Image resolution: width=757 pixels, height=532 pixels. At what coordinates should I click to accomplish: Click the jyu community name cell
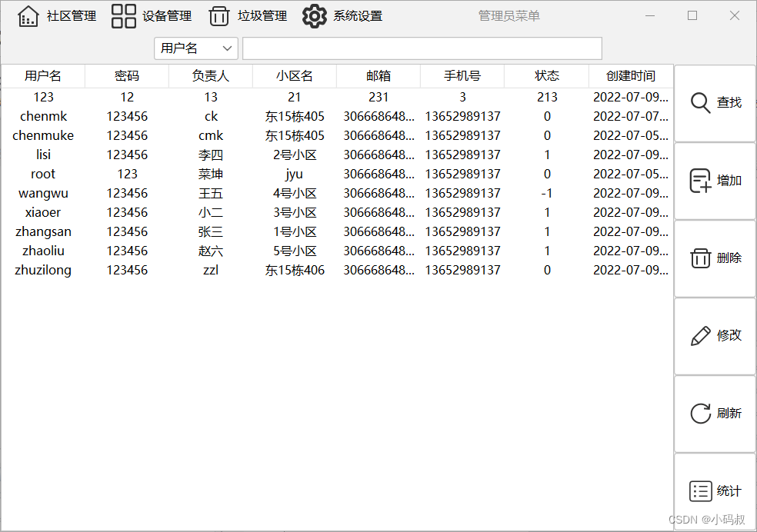295,174
